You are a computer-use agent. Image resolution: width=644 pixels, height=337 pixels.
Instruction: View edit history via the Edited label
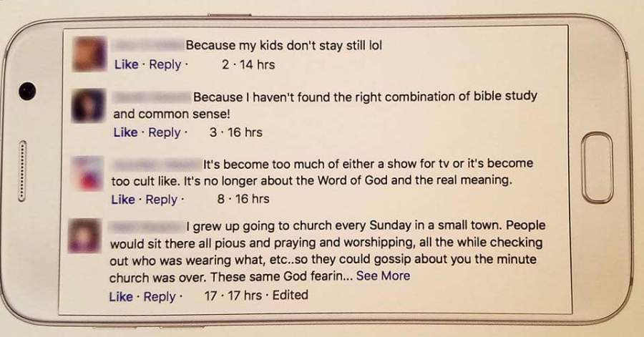tap(291, 295)
